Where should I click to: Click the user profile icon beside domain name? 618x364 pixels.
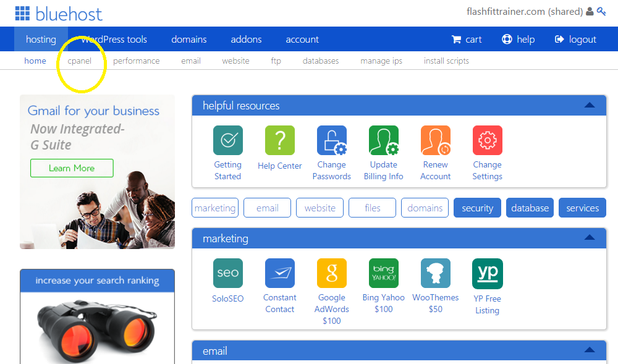click(590, 11)
